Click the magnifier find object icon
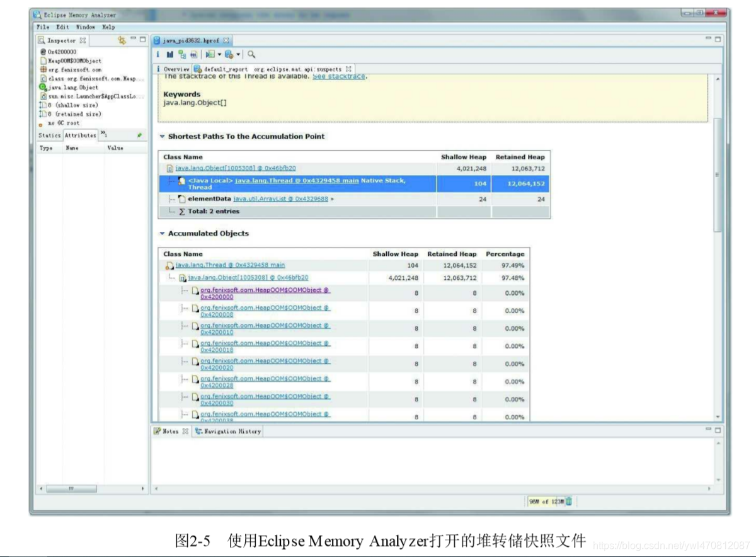Image resolution: width=756 pixels, height=557 pixels. [x=251, y=55]
